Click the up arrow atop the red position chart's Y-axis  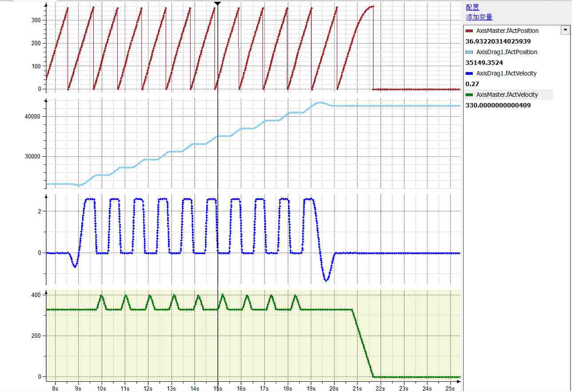coord(46,4)
